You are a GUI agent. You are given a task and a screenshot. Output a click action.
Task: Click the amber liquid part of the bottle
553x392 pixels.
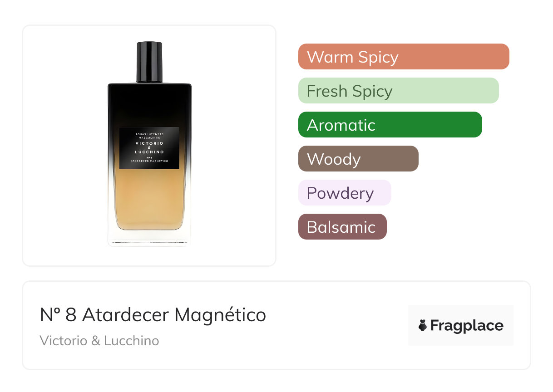click(149, 200)
